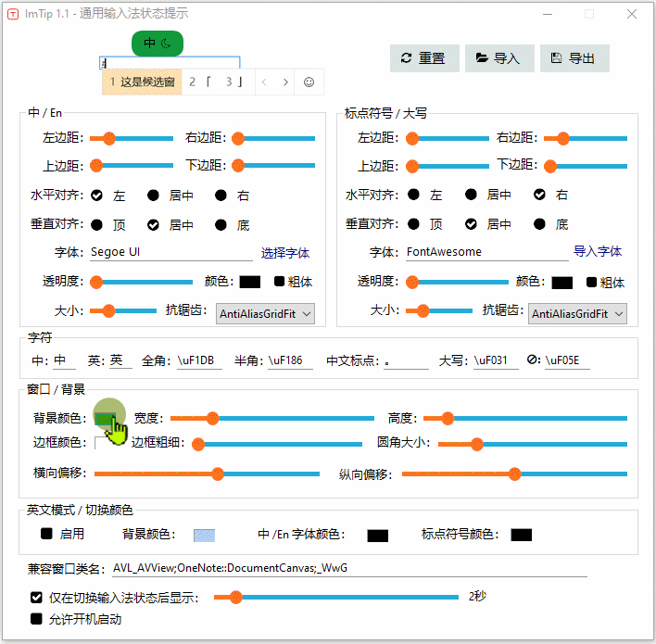Click the green 中 input status indicator
This screenshot has width=656, height=644.
[x=157, y=43]
